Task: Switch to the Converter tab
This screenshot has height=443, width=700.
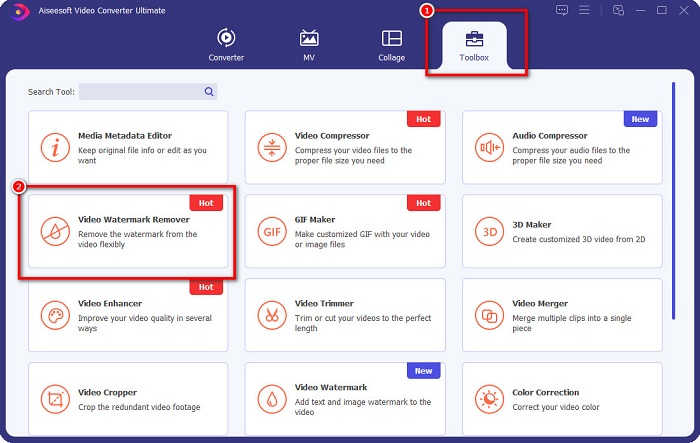Action: [226, 45]
